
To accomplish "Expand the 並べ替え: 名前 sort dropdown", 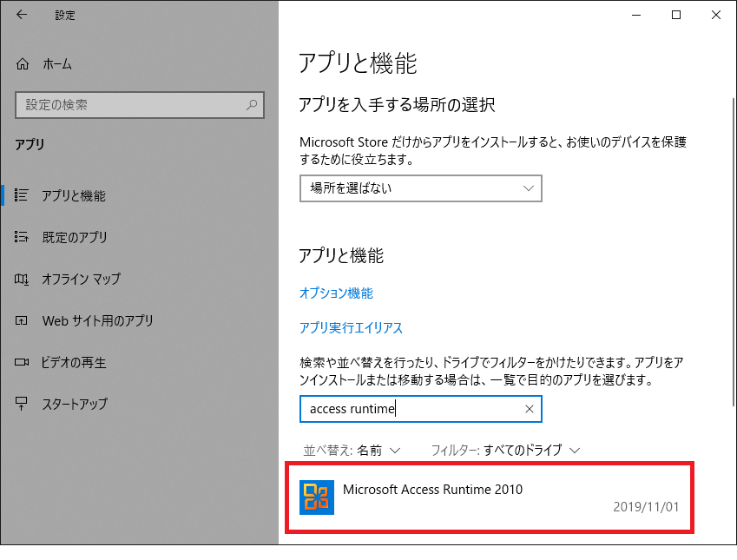I will coord(352,450).
